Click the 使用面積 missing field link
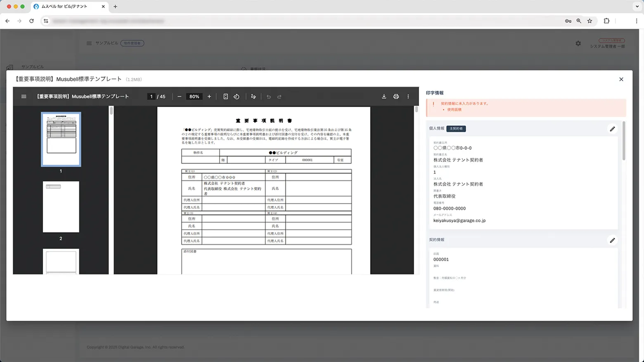The width and height of the screenshot is (644, 362). (454, 110)
